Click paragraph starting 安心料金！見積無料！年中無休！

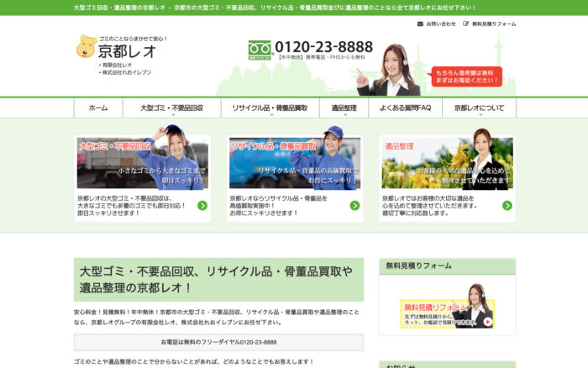[217, 317]
